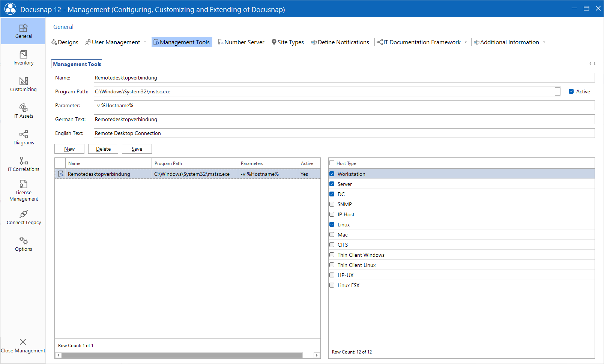604x364 pixels.
Task: Click the edit icon on Remotedesktopverbindung row
Action: click(x=61, y=174)
